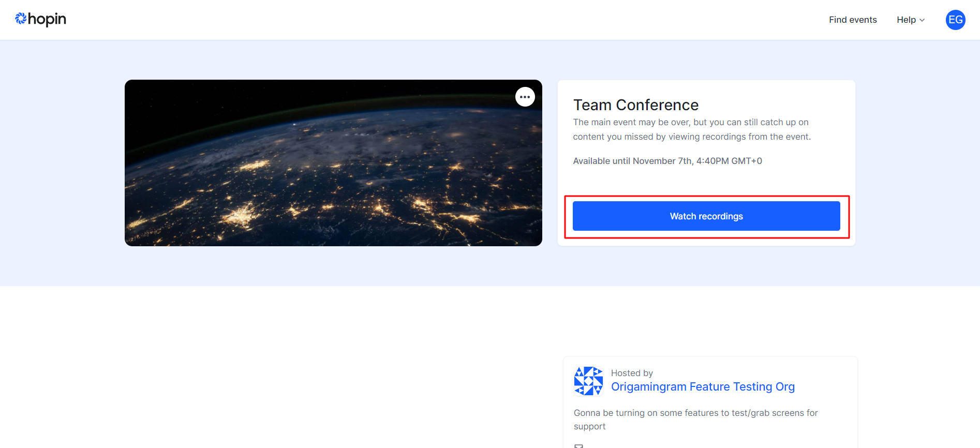Click 'The main event may be over' text
This screenshot has height=448, width=980.
coord(692,129)
